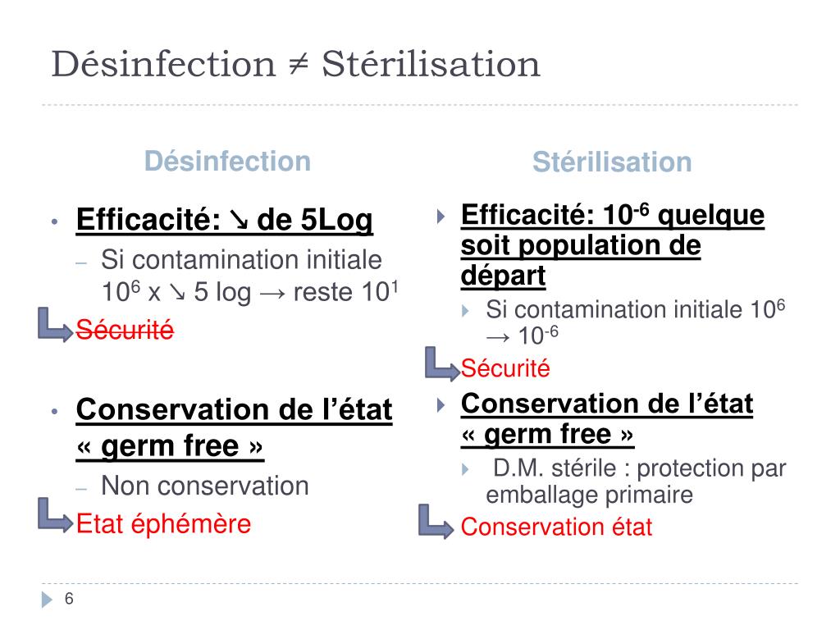840x630 pixels.
Task: Select the Désinfection column heading
Action: [x=228, y=161]
